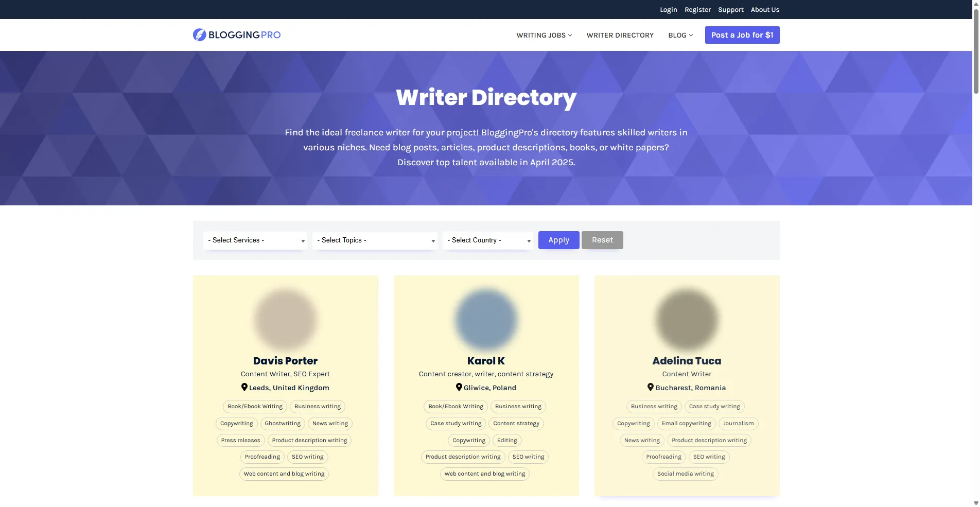The height and width of the screenshot is (507, 980).
Task: Click Adelina Tuca's Case study writing tag
Action: [x=714, y=407]
